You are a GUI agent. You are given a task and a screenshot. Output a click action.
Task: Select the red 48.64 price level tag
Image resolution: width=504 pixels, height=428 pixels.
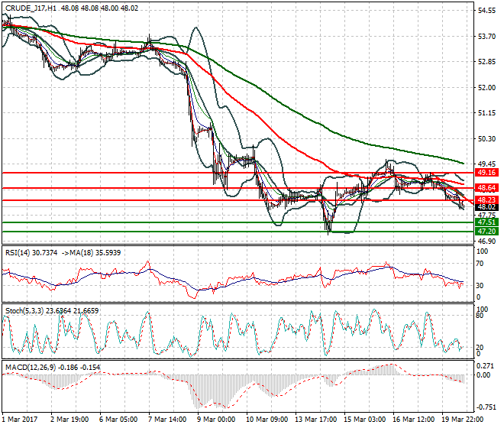(486, 187)
